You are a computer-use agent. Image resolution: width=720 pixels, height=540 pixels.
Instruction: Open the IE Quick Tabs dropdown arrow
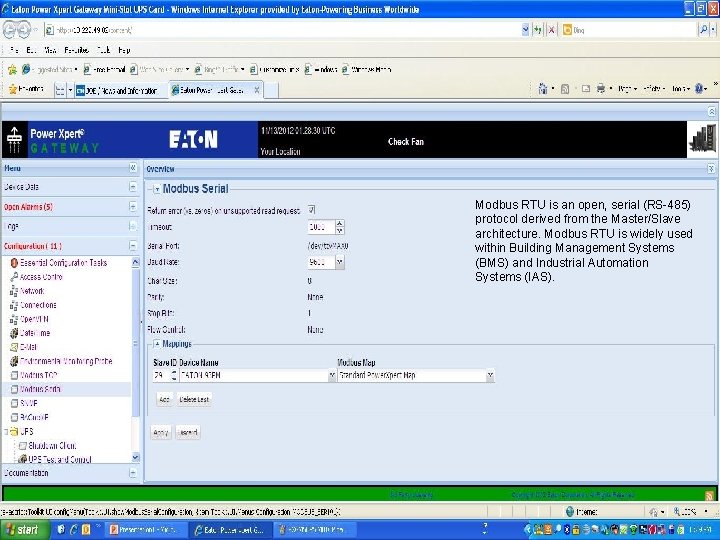click(70, 90)
